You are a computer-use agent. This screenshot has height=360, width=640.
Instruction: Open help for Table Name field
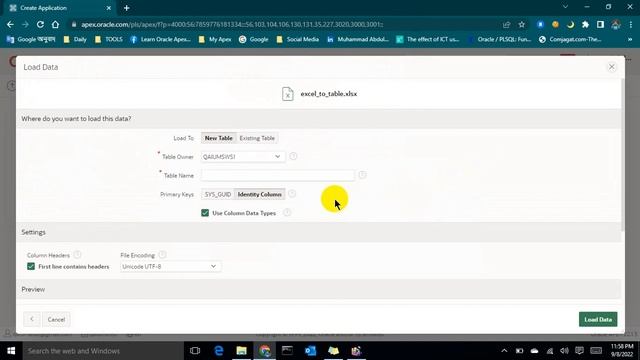click(362, 175)
